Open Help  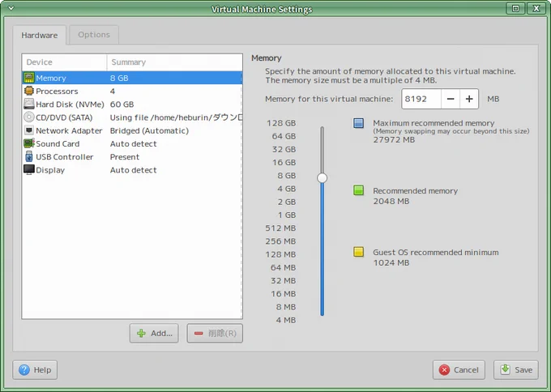pos(35,370)
